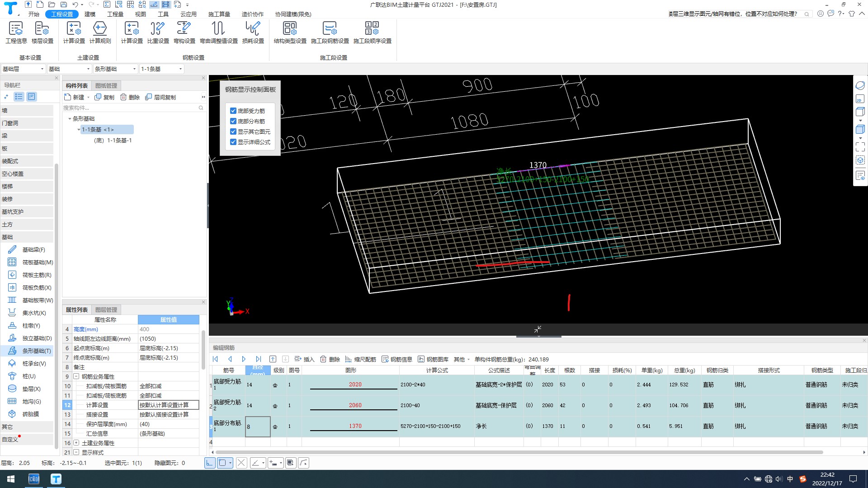The width and height of the screenshot is (868, 488).
Task: Open 工程量 ribbon tab
Action: click(115, 14)
